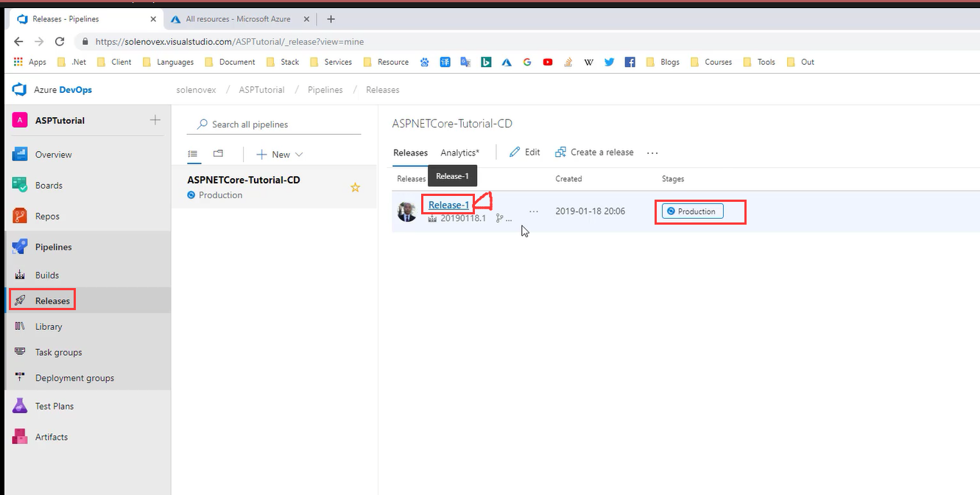This screenshot has width=980, height=495.
Task: Open the Stack bookmarks folder
Action: (283, 62)
